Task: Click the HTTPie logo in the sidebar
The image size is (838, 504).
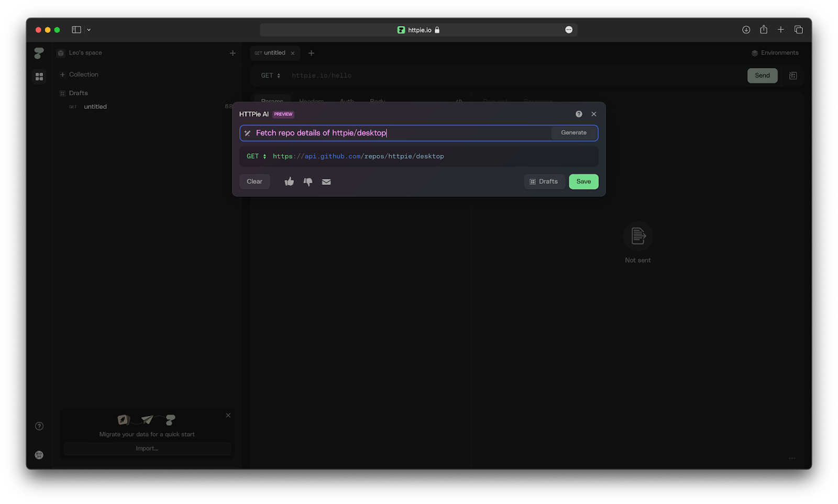Action: pos(39,53)
